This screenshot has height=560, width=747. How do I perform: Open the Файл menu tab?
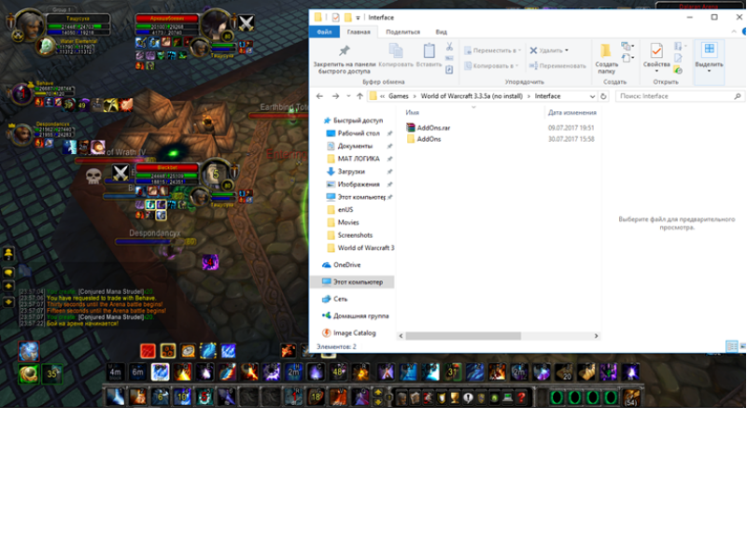tap(324, 32)
